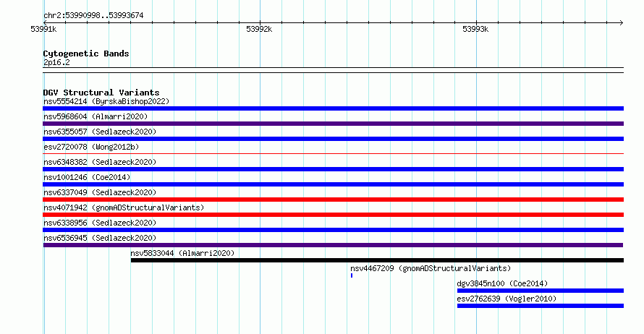The image size is (644, 334).
Task: Select the dgv3845n100 blue variant bar
Action: (x=540, y=291)
